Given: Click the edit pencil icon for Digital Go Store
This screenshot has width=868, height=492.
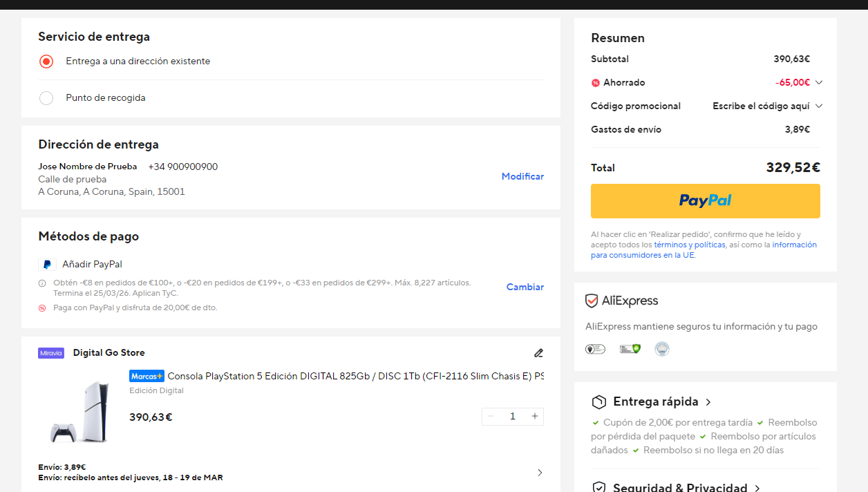Looking at the screenshot, I should [538, 353].
